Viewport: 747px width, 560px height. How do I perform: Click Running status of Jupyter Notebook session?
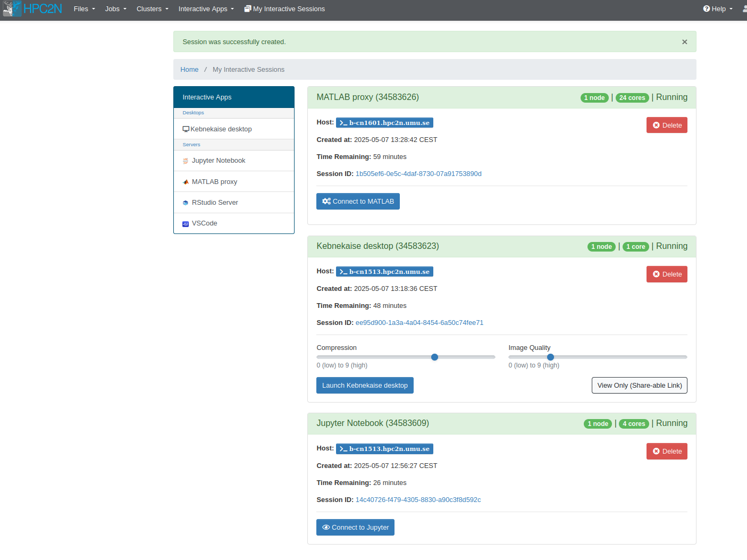pos(672,423)
